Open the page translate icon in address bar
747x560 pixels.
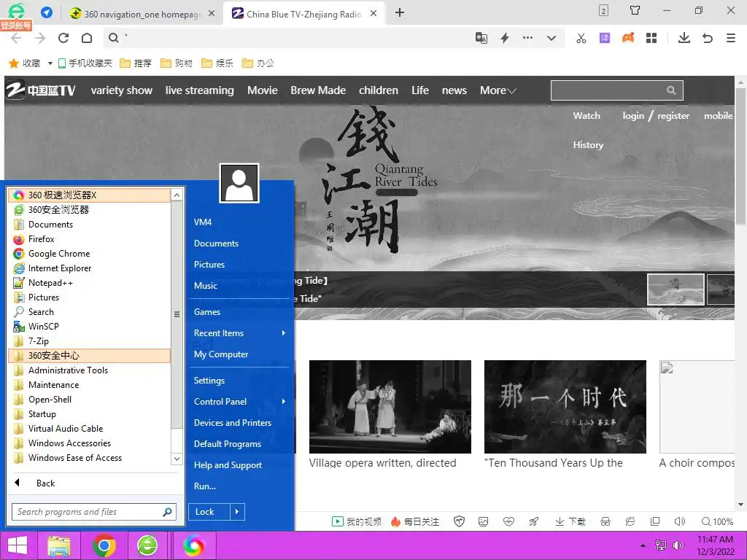pyautogui.click(x=481, y=38)
